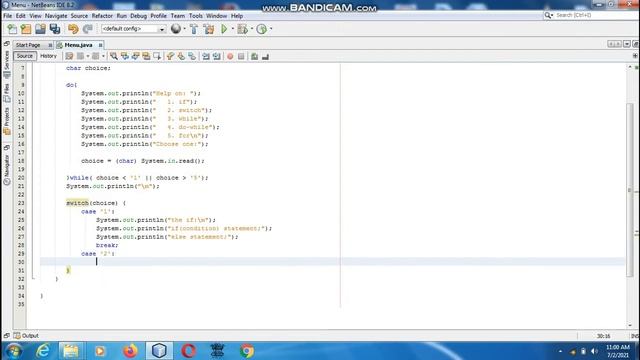Click the Comment icon in editor toolbar

point(254,56)
